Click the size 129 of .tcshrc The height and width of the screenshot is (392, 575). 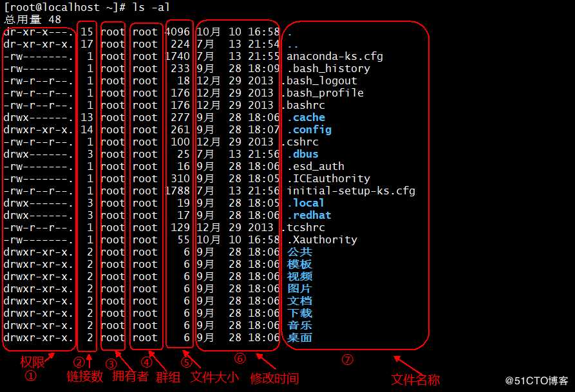point(180,227)
